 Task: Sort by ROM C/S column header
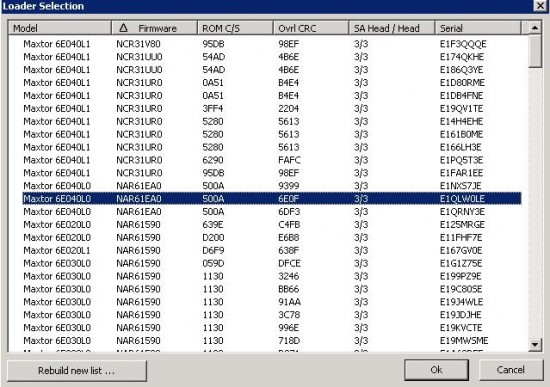click(235, 28)
